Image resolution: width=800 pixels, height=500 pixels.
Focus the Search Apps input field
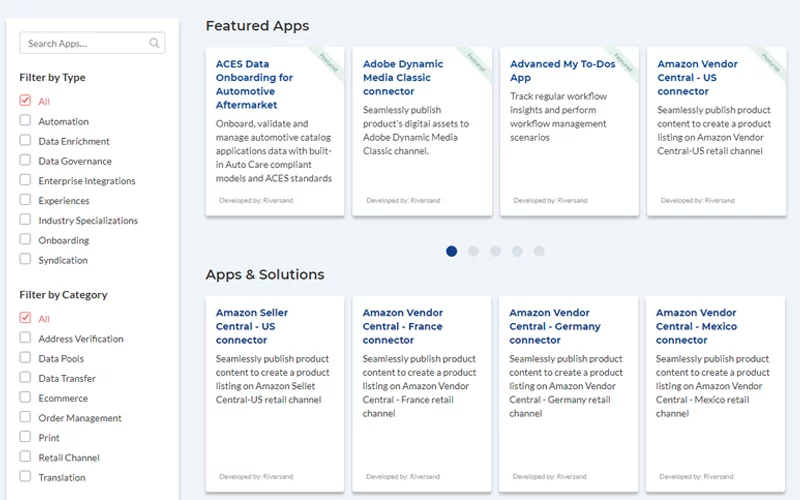[92, 43]
